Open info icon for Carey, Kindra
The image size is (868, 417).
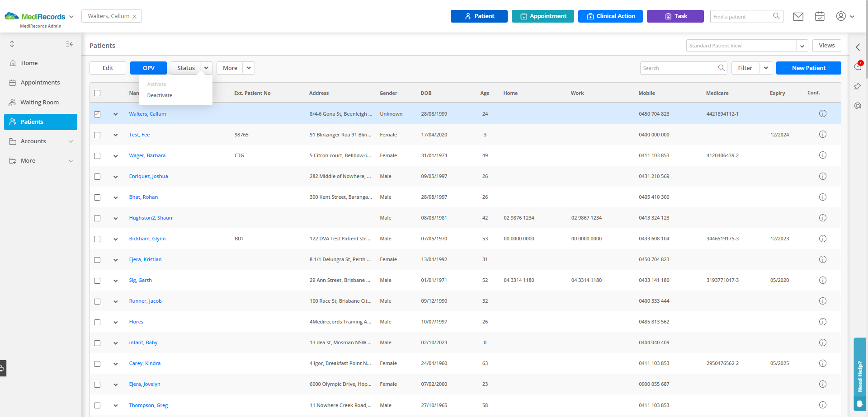point(823,363)
